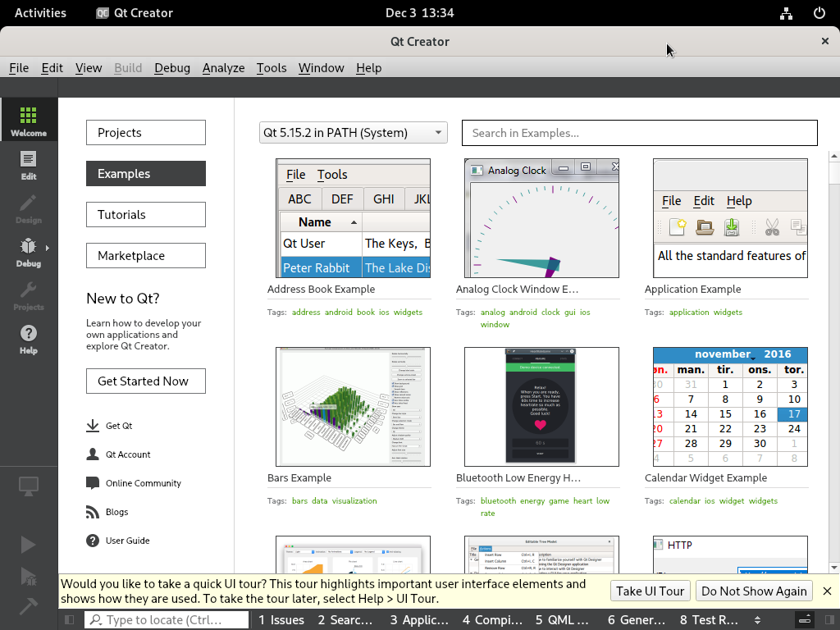
Task: Click the Start Debugging button
Action: (x=29, y=576)
